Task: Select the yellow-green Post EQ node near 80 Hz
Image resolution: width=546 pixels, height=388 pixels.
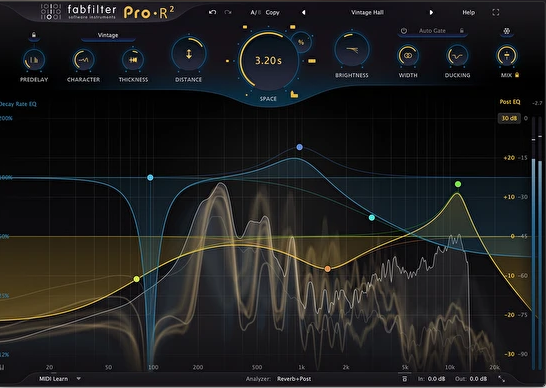Action: [136, 279]
